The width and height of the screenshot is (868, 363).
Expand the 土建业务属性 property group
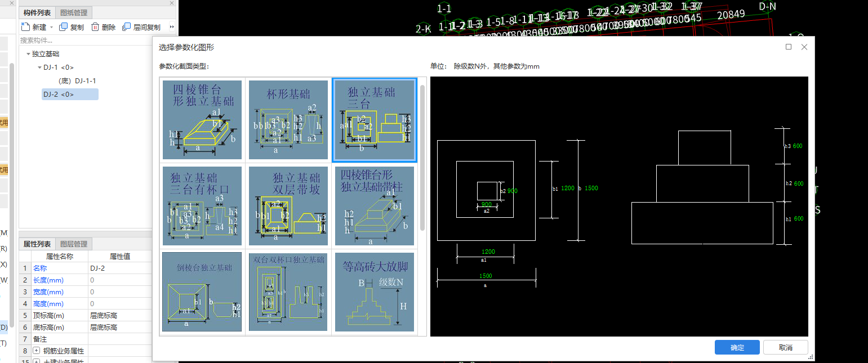pyautogui.click(x=37, y=362)
